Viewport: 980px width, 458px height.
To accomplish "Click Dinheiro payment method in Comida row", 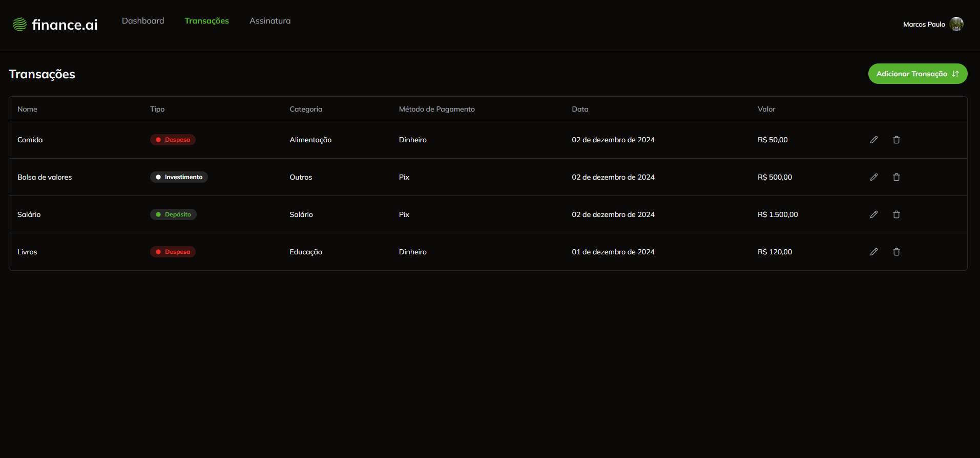I will (413, 140).
